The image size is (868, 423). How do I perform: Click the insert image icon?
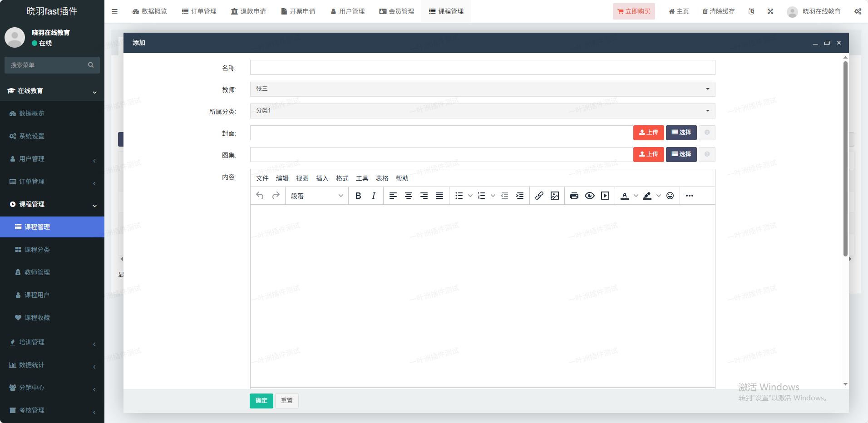tap(554, 196)
